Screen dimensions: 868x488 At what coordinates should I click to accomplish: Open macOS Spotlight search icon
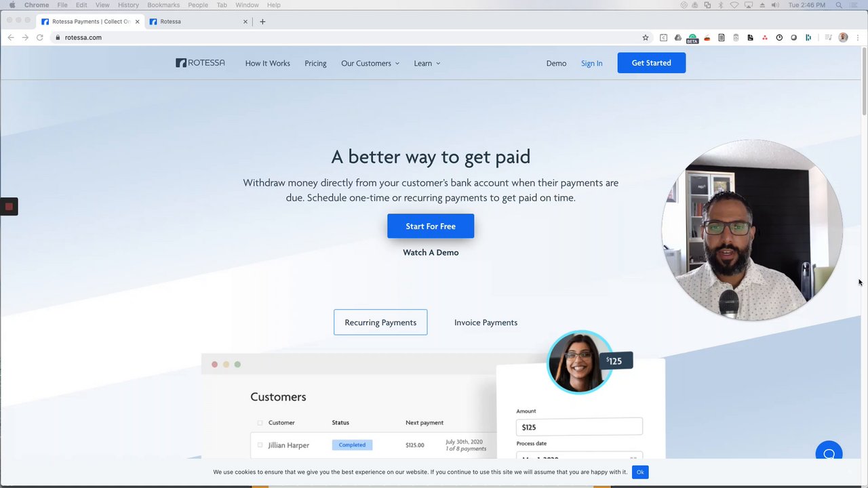point(839,5)
